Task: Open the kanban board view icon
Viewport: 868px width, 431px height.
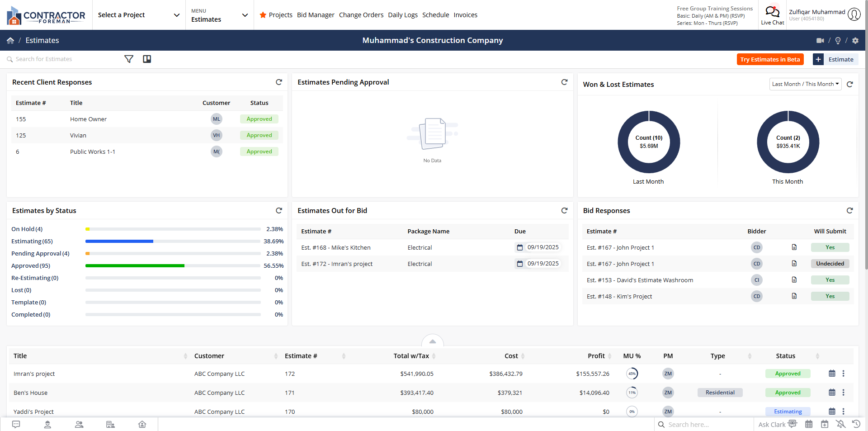Action: (x=147, y=59)
